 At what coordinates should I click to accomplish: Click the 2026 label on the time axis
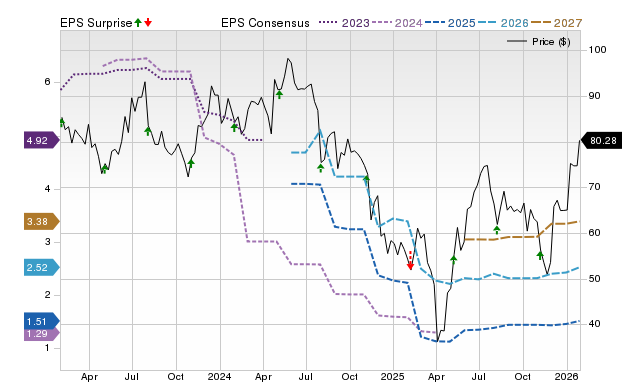[x=567, y=376]
